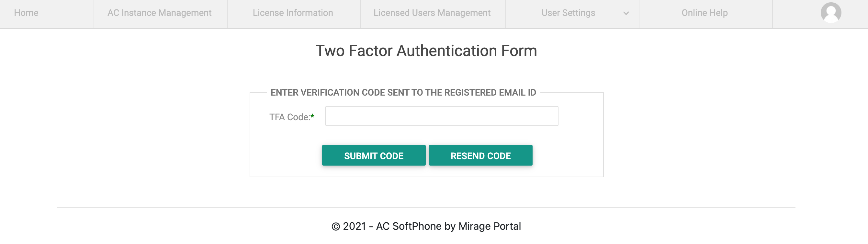Open AC Instance Management in the nav bar

click(159, 13)
